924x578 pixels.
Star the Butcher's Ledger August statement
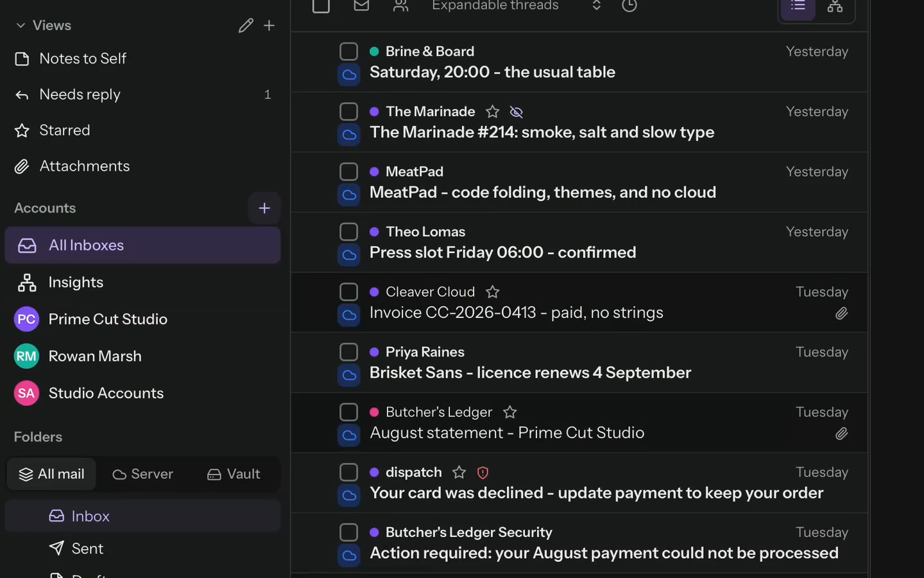(510, 412)
